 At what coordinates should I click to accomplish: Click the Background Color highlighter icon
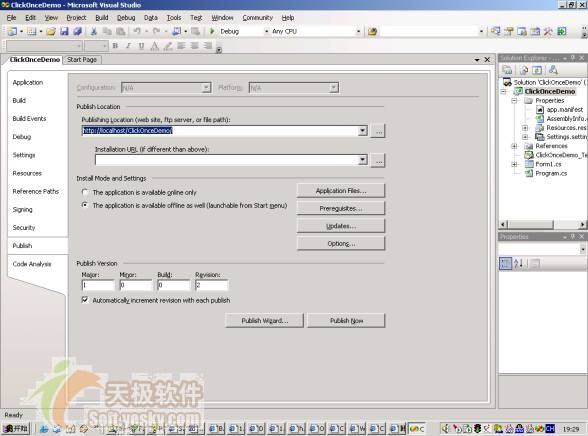pyautogui.click(x=168, y=46)
